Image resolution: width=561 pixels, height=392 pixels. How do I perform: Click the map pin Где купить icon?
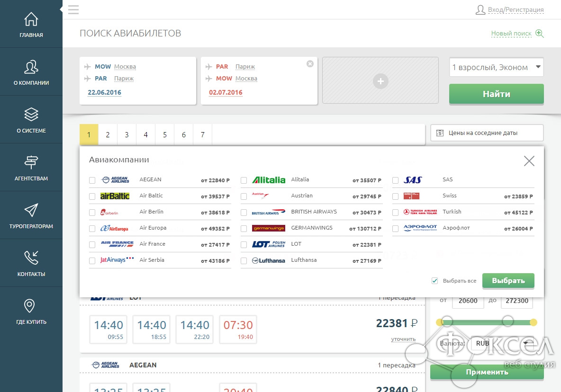29,306
